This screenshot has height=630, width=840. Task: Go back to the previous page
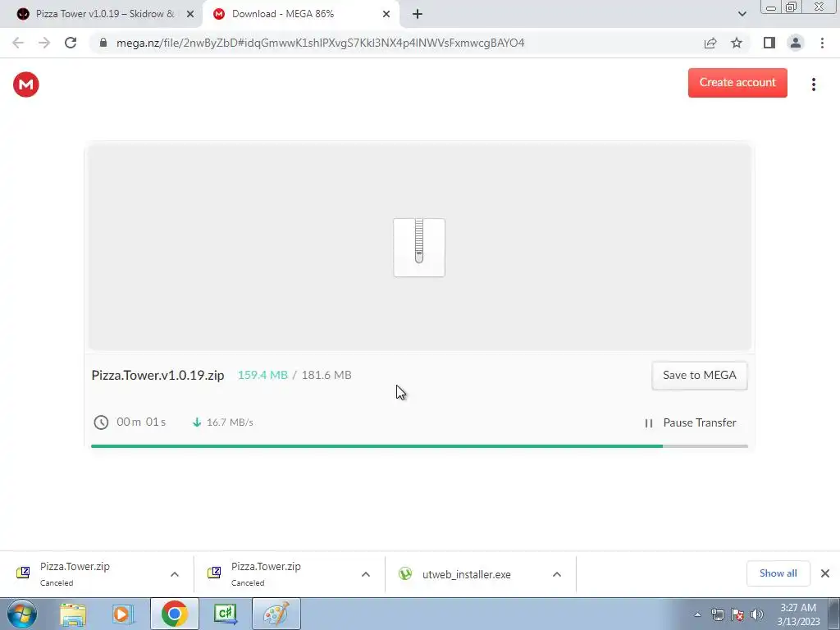[18, 43]
